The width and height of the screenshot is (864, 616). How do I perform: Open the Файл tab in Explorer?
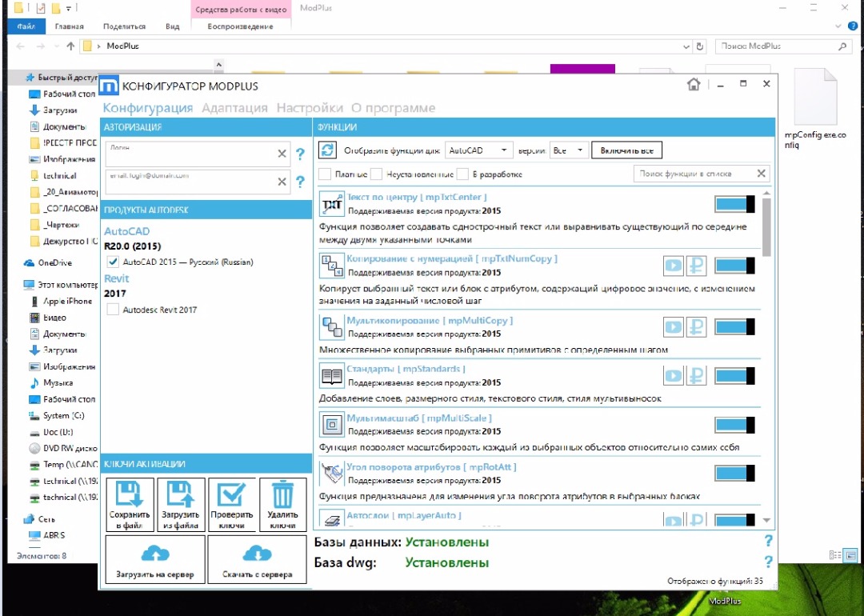tap(26, 26)
